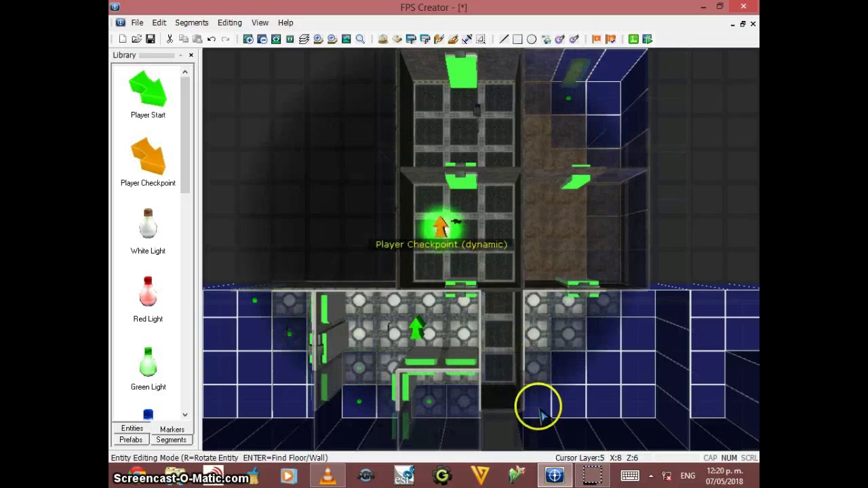Screen dimensions: 868x488
Task: Click the layer down icon
Action: [x=332, y=39]
